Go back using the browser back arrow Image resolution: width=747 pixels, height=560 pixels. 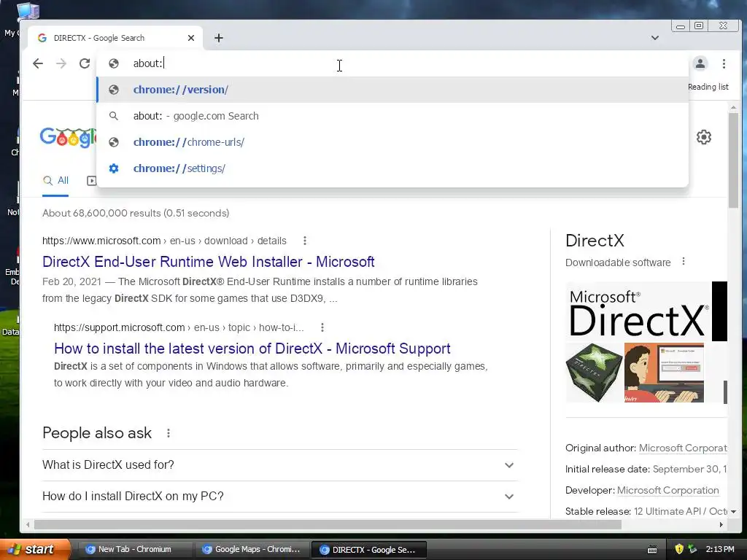(38, 63)
